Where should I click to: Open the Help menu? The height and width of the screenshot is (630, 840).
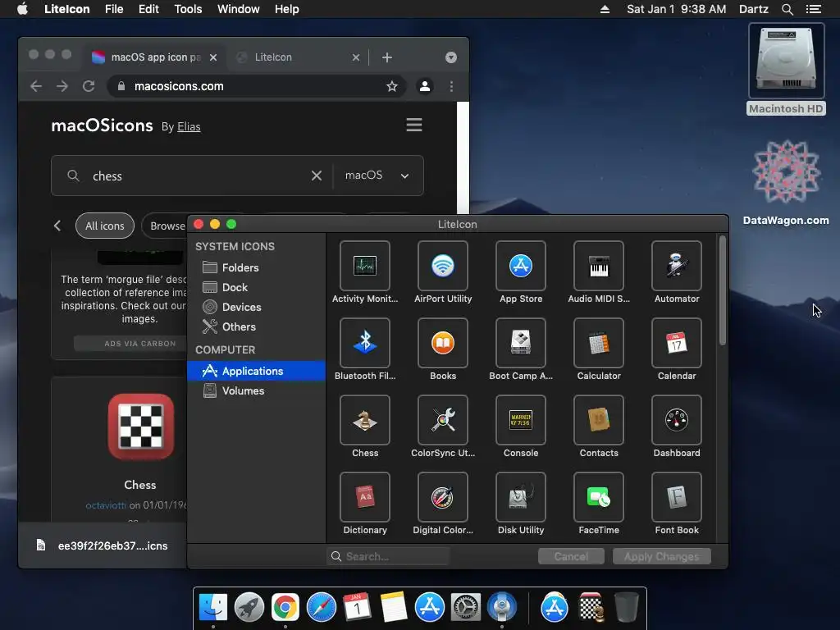[286, 9]
